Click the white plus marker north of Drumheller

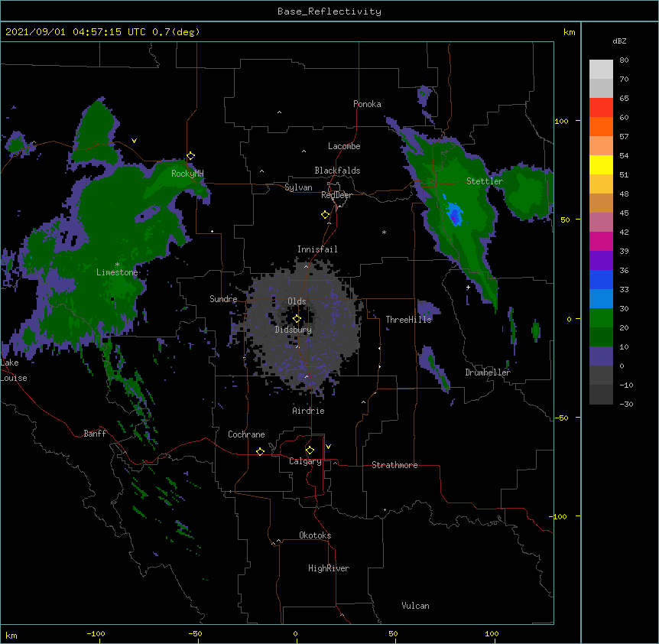(x=468, y=287)
